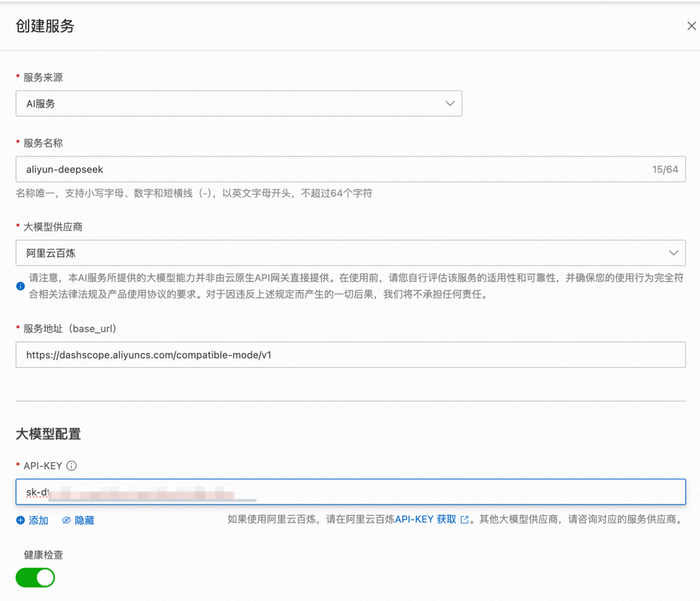Focus the 服务名称 field with aliyun-deepseek
This screenshot has height=601, width=700.
click(x=324, y=169)
